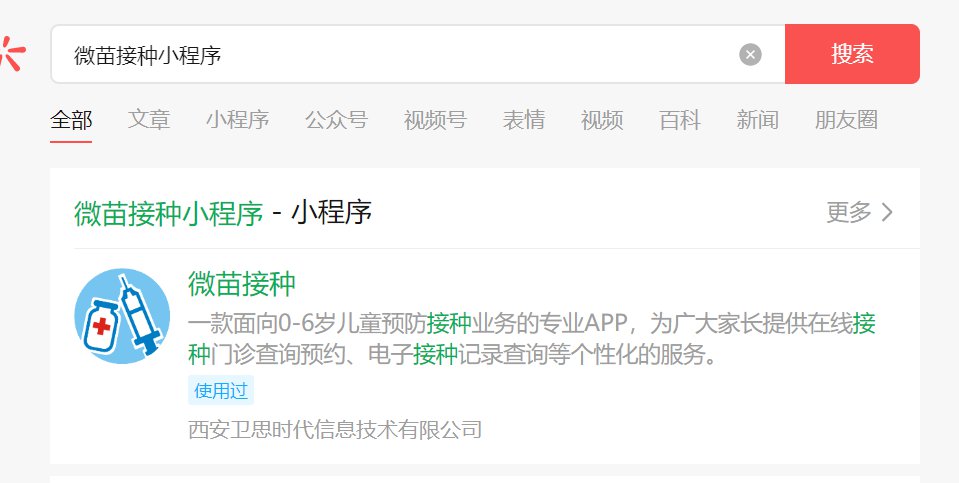Viewport: 959px width, 483px height.
Task: Open the 视频号 tab
Action: (435, 120)
